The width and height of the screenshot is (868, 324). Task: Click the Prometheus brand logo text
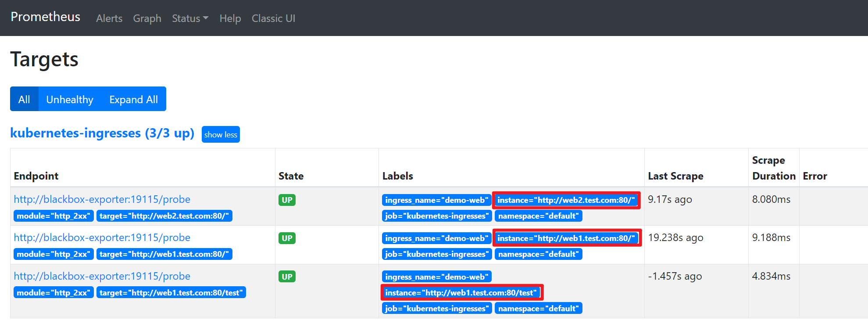pyautogui.click(x=45, y=17)
